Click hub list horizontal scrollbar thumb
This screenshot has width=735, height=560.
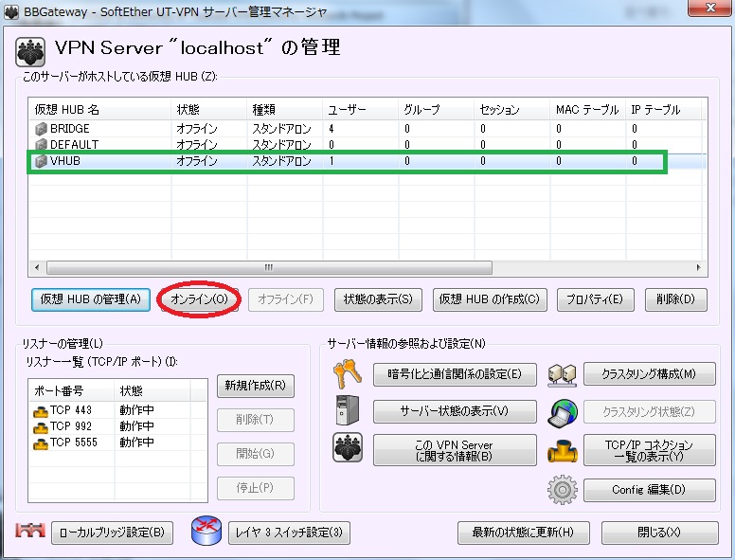click(x=270, y=268)
